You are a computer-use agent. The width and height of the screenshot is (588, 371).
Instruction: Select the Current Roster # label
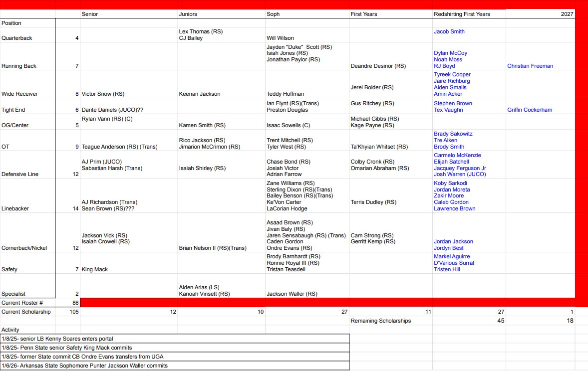(23, 303)
